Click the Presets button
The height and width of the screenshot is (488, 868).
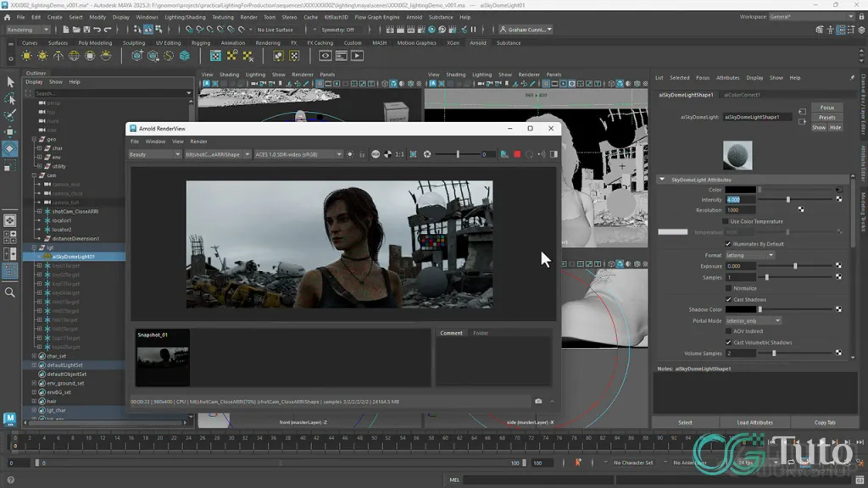click(826, 118)
